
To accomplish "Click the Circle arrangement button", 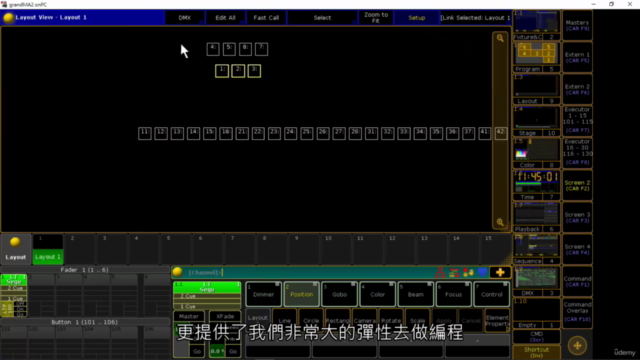I will [311, 320].
